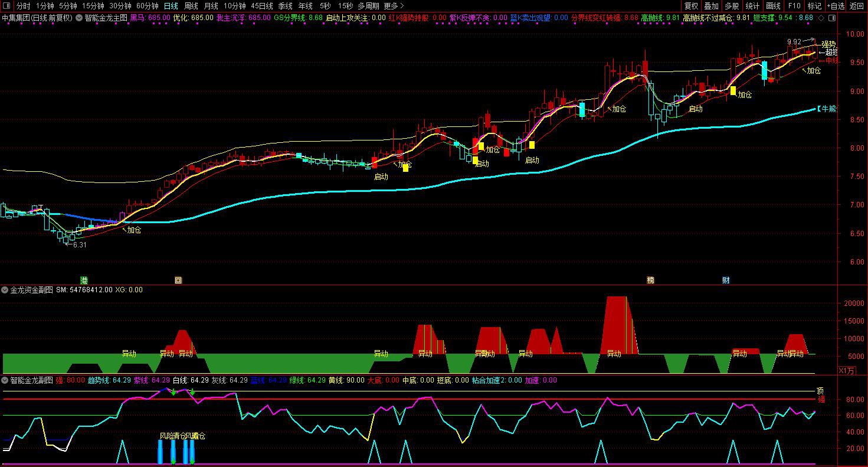
Task: Click the 返回 back button
Action: 857,6
